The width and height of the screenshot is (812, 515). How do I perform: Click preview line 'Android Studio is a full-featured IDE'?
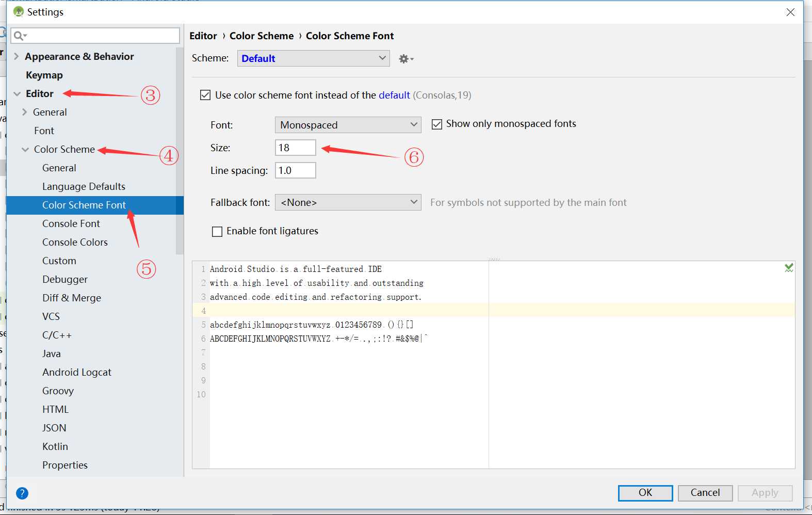(x=296, y=269)
